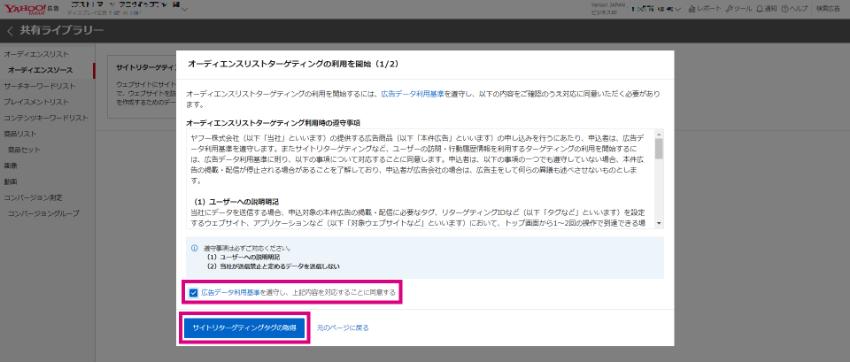Image resolution: width=850 pixels, height=363 pixels.
Task: Click the terms scrollbar up arrow
Action: point(659,134)
